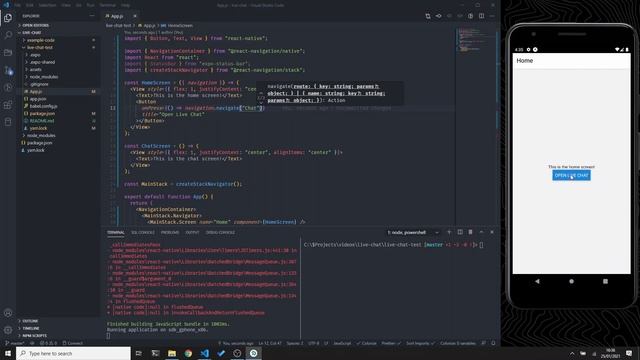Open package.json inside live-chat-test
The image size is (640, 360).
[x=57, y=113]
